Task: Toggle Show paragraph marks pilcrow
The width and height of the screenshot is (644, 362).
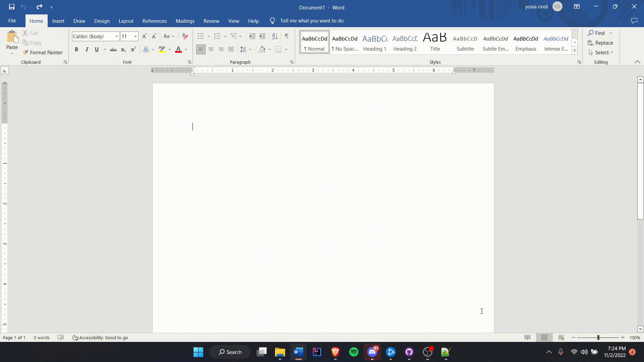Action: click(x=287, y=36)
